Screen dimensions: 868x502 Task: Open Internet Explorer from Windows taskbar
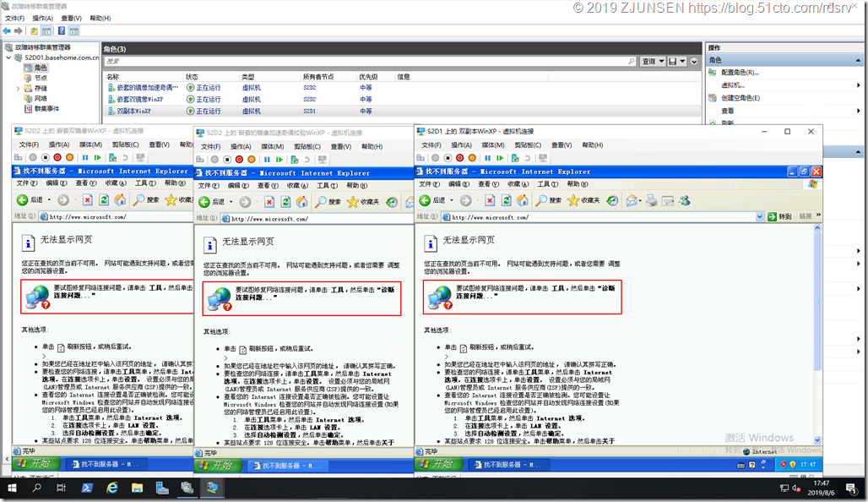[x=112, y=488]
